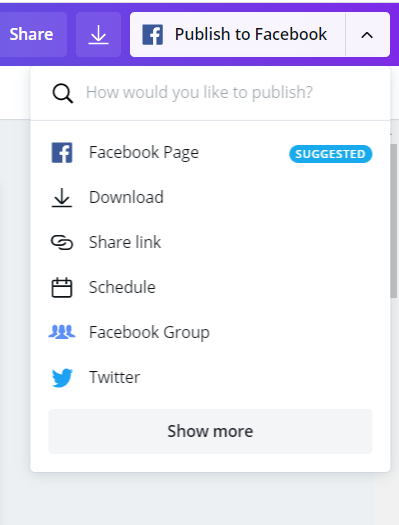The height and width of the screenshot is (525, 399).
Task: Choose Facebook Group from publish options
Action: tap(210, 332)
